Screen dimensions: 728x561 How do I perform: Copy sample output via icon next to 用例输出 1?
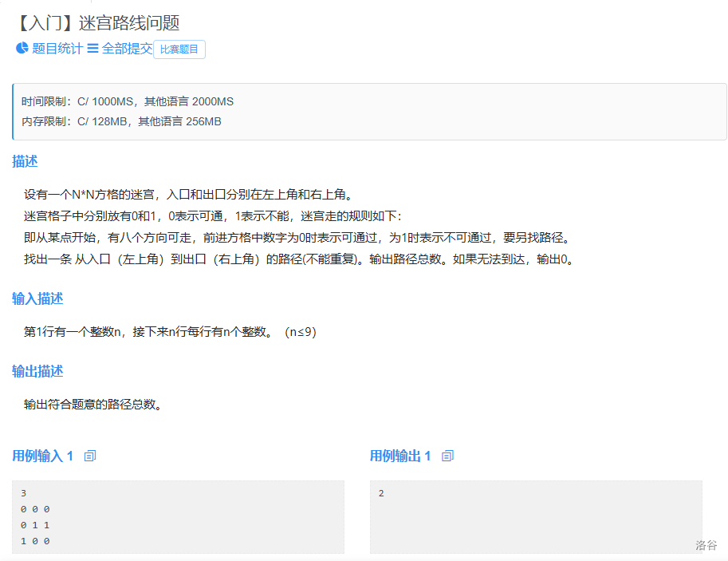pyautogui.click(x=447, y=456)
